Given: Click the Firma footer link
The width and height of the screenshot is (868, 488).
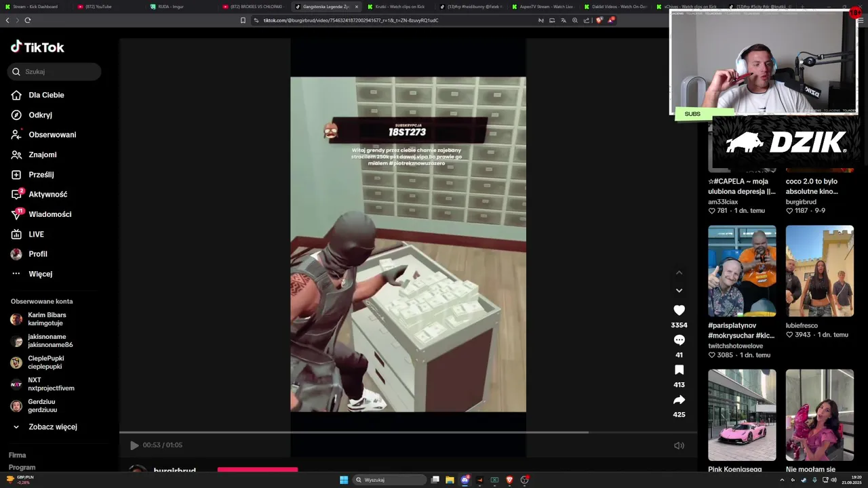Looking at the screenshot, I should pyautogui.click(x=18, y=455).
